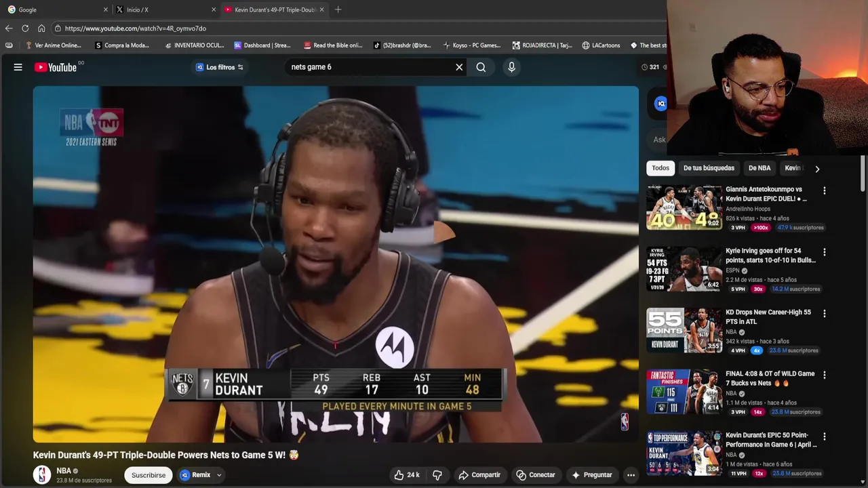Viewport: 868px width, 488px height.
Task: Open the ROJADIRECTA bookmark
Action: pos(543,45)
